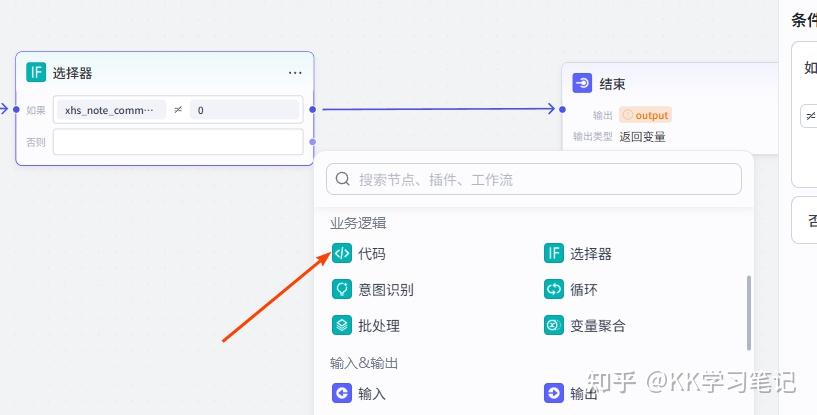Viewport: 817px width, 415px height.
Task: Add the 输入 input node
Action: tap(358, 394)
